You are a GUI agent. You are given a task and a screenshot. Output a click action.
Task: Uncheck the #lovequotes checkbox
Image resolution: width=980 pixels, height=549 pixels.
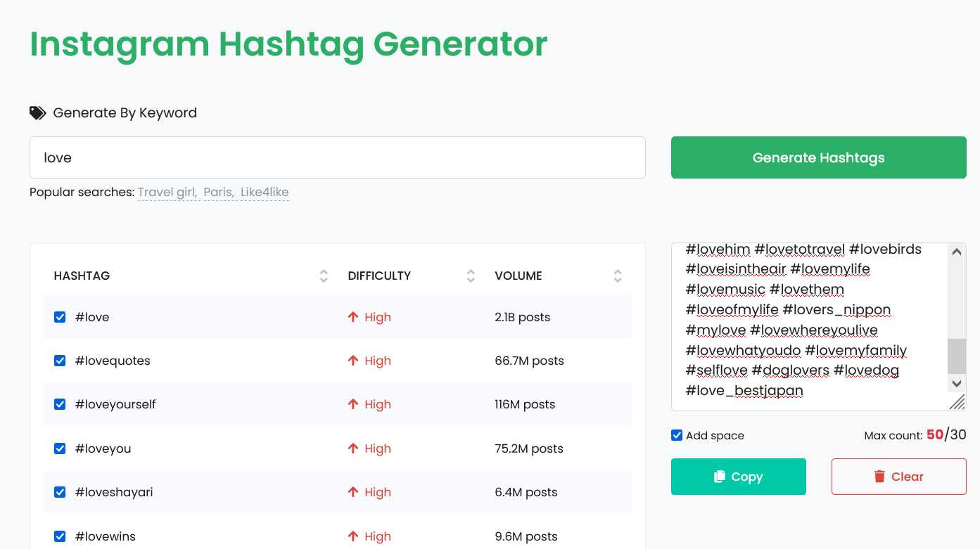click(60, 361)
